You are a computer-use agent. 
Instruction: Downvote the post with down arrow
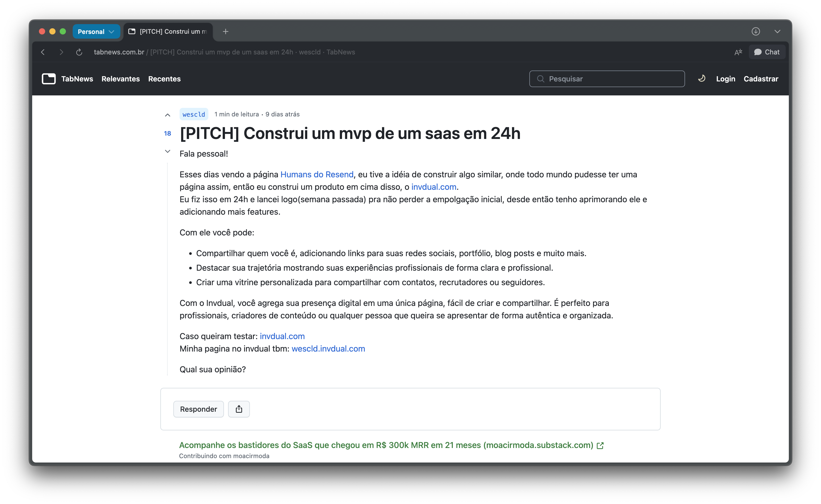click(167, 151)
